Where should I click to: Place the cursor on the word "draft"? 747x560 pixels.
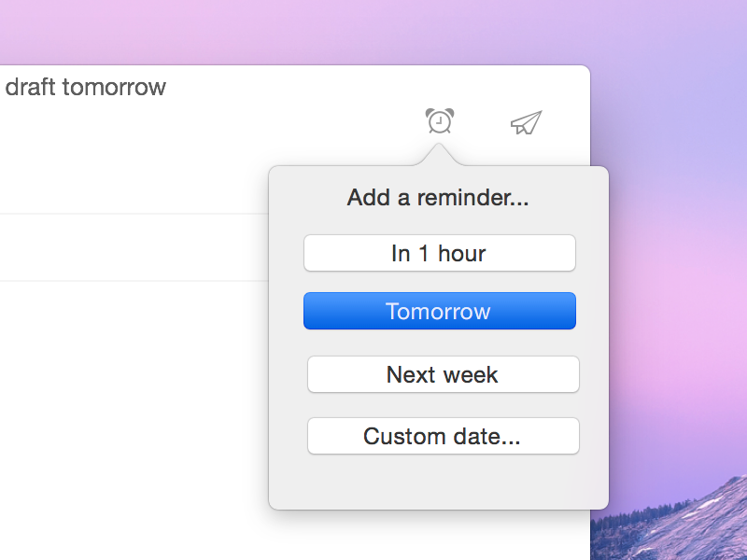(x=30, y=88)
